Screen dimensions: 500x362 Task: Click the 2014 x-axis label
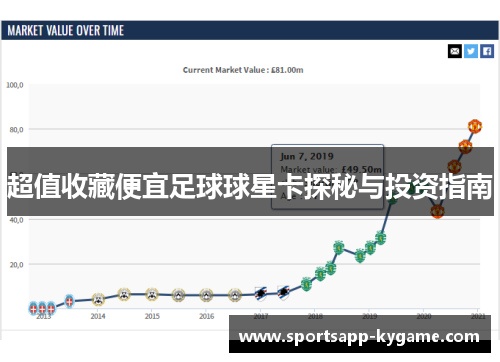[98, 316]
